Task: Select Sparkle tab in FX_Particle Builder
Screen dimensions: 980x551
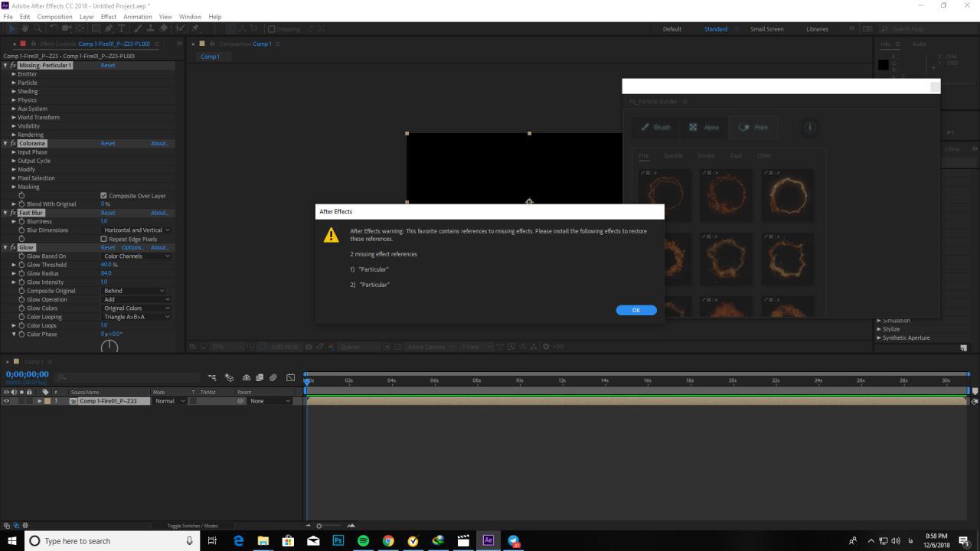Action: click(x=673, y=155)
